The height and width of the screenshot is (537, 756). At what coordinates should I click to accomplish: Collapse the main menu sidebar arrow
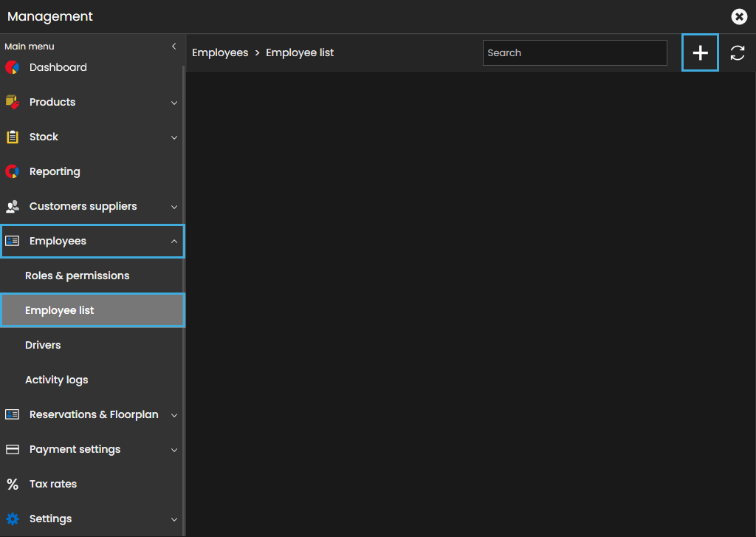coord(173,47)
